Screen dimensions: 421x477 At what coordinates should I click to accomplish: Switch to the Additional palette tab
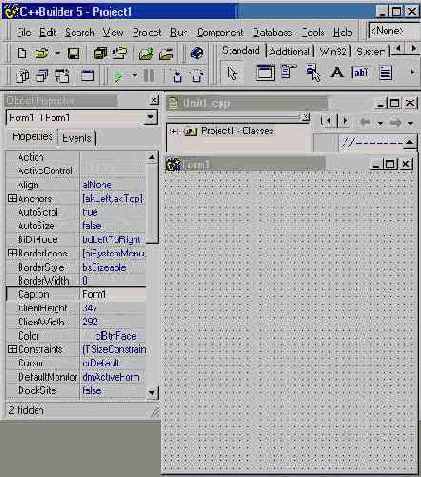click(289, 52)
